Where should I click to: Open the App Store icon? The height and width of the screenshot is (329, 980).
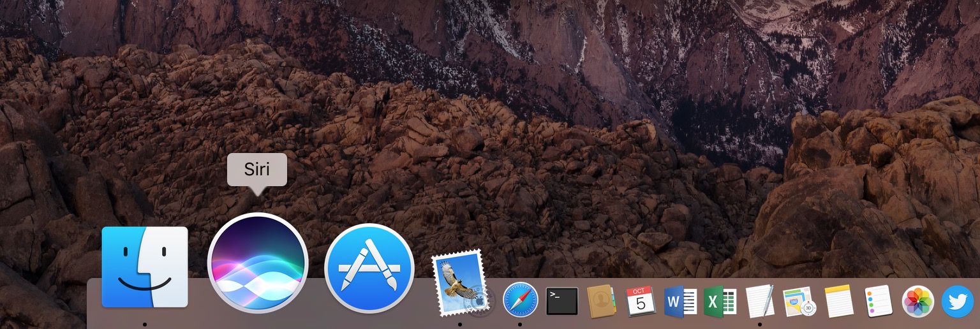pos(369,268)
